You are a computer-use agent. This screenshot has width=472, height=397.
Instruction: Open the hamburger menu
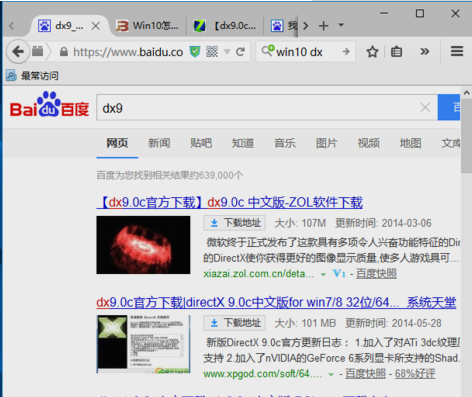(457, 51)
